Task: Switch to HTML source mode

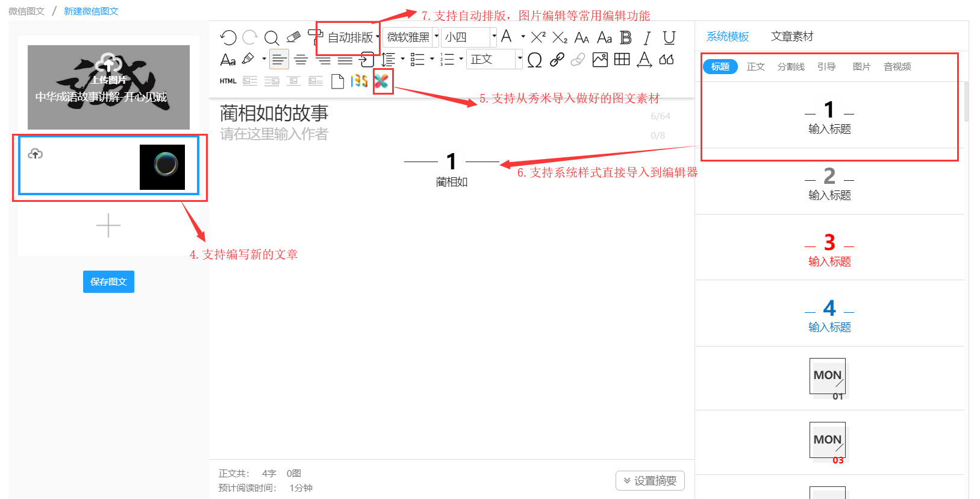Action: pyautogui.click(x=228, y=81)
